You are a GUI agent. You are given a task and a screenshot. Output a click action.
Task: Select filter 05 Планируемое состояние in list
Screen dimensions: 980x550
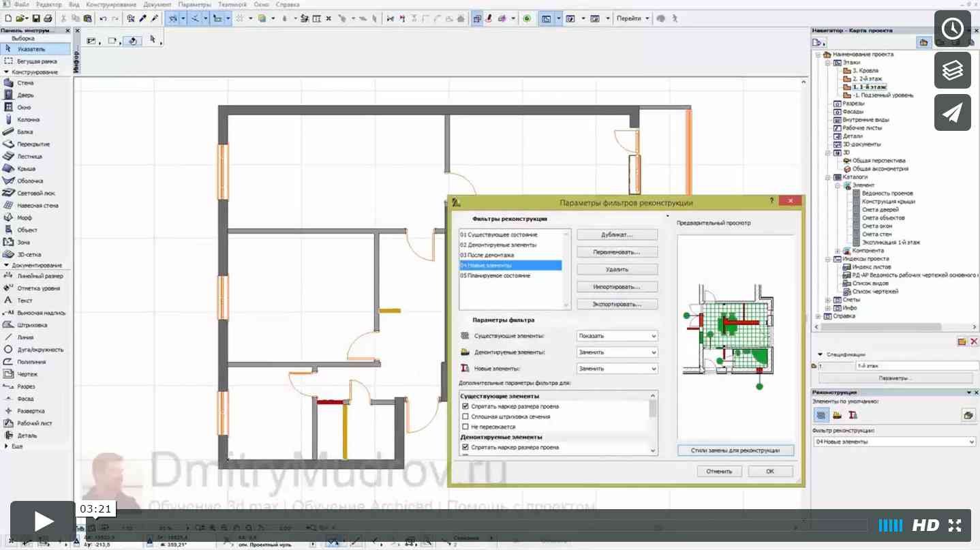(x=495, y=276)
